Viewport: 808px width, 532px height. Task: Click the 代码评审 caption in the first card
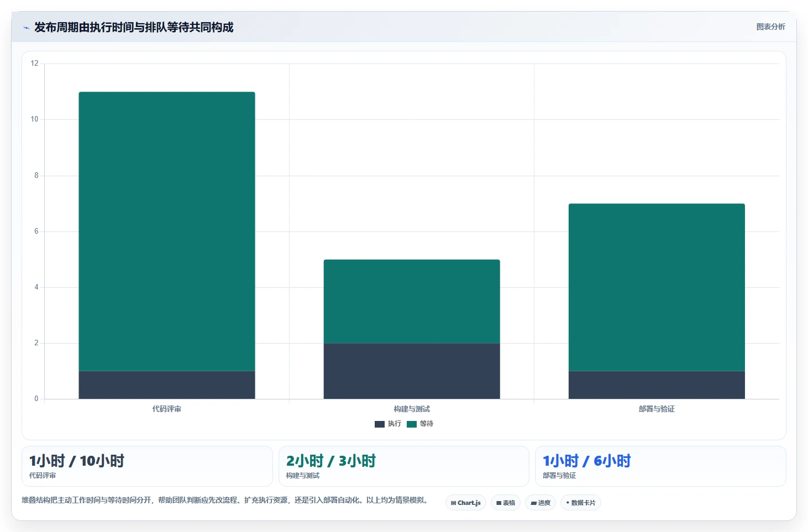click(x=43, y=476)
